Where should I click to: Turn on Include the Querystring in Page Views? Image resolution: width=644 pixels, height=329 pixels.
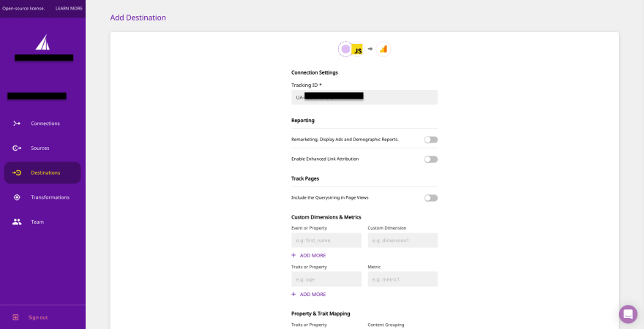(x=431, y=198)
